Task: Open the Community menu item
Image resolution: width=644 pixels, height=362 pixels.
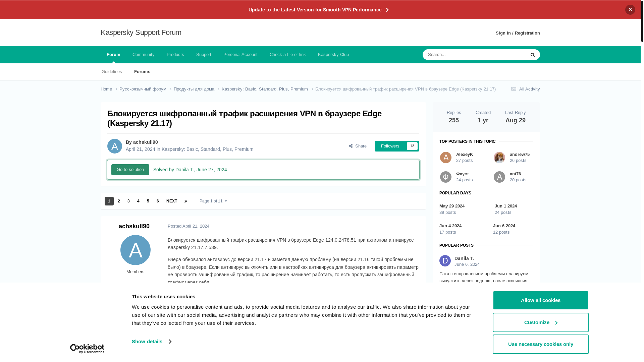Action: pyautogui.click(x=143, y=55)
